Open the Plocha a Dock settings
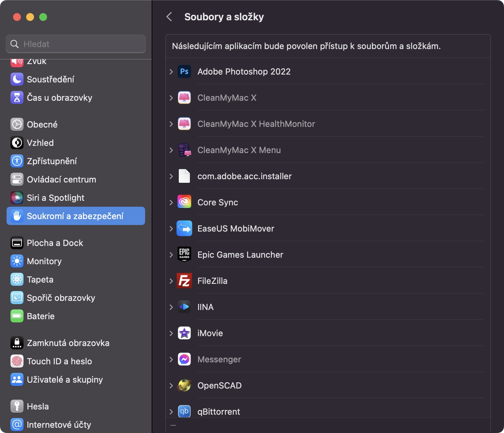Image resolution: width=504 pixels, height=433 pixels. pyautogui.click(x=55, y=243)
